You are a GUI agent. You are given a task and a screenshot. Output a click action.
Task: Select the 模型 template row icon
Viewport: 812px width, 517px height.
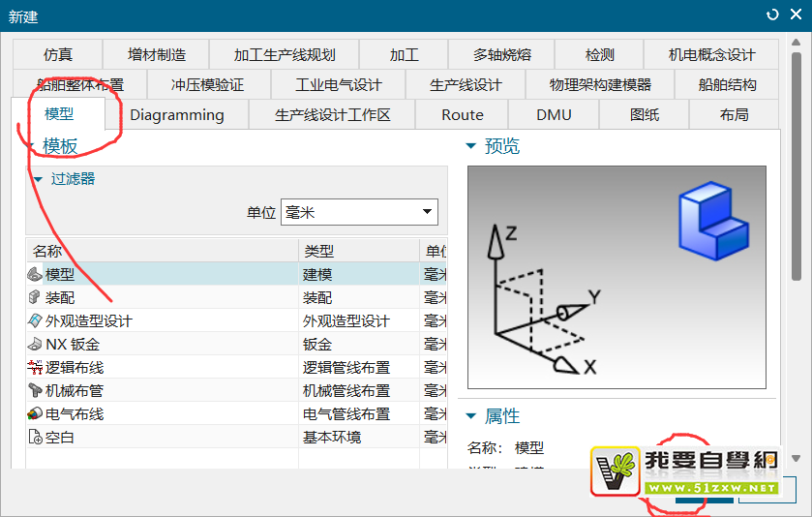[35, 274]
